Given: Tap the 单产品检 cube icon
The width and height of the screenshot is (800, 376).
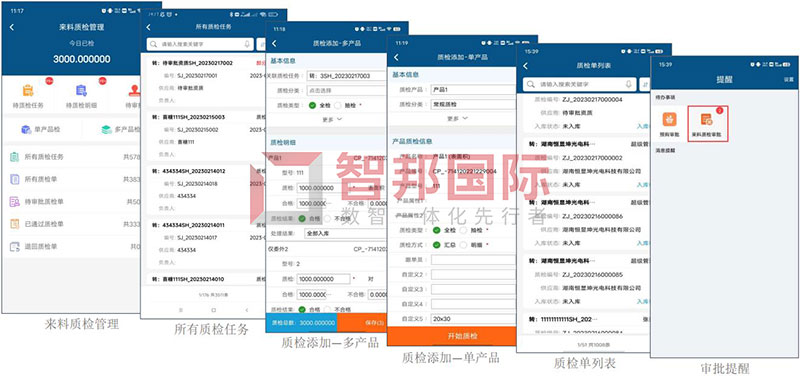Looking at the screenshot, I should coord(26,130).
